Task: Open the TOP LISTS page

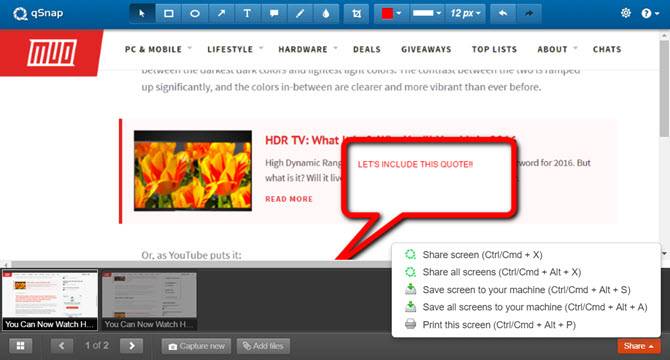Action: click(x=494, y=49)
